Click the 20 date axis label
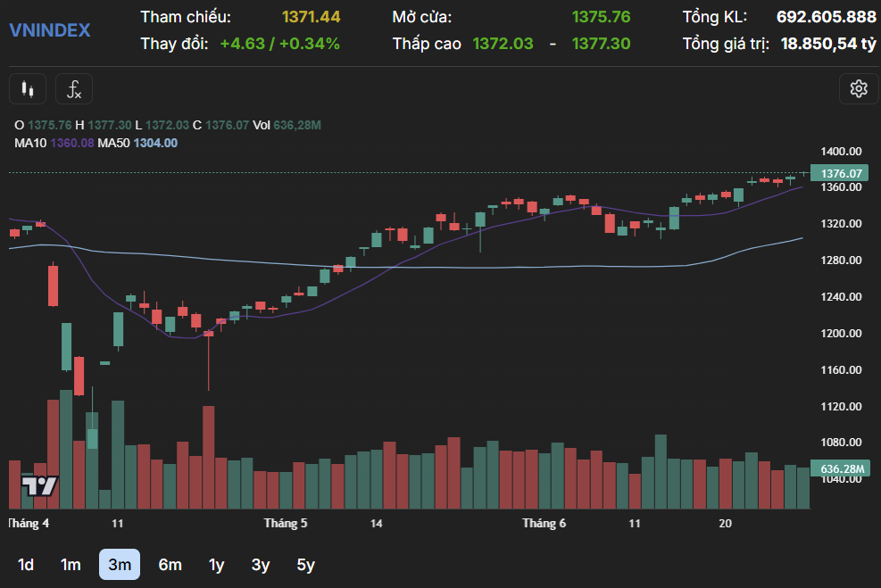The height and width of the screenshot is (588, 881). (726, 524)
